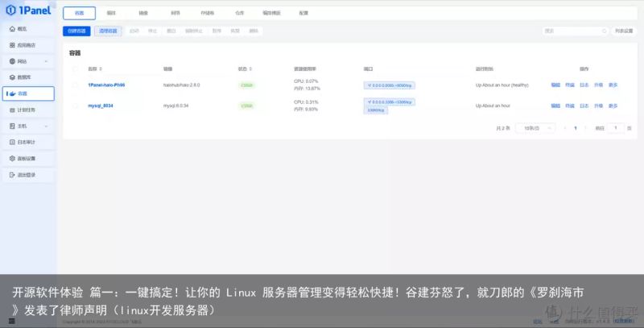
Task: Switch to the 编排 compose tab
Action: click(x=111, y=13)
